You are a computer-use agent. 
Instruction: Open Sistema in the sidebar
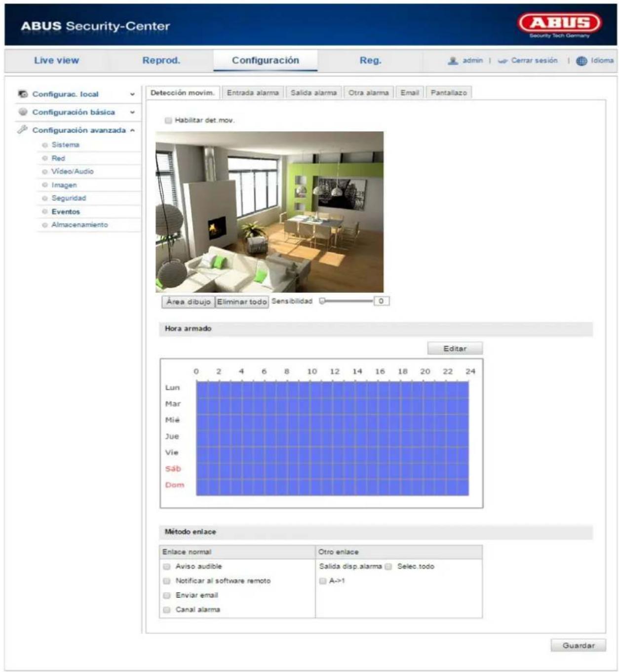pos(65,145)
